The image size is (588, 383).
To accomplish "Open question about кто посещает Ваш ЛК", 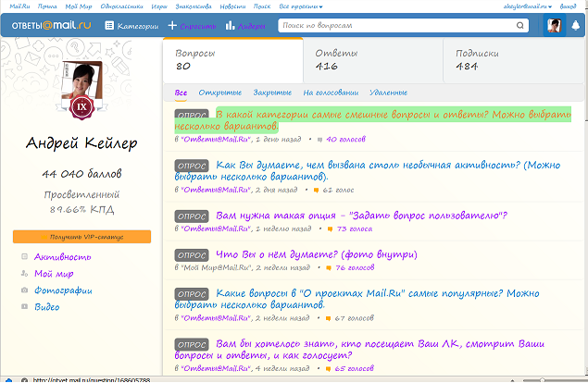I will (359, 350).
